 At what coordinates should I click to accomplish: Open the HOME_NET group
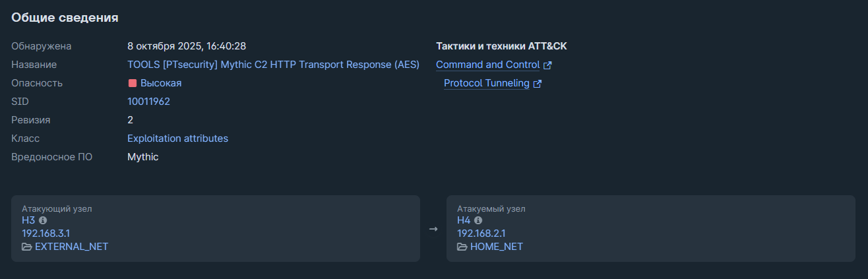[496, 247]
